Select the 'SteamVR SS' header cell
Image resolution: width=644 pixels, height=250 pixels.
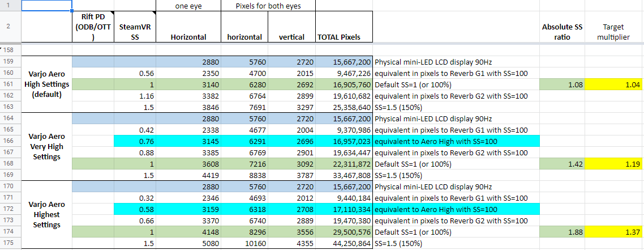tap(135, 26)
